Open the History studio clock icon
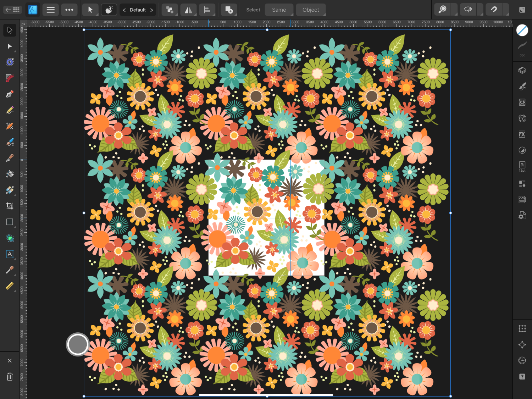This screenshot has height=399, width=532. coord(522,361)
